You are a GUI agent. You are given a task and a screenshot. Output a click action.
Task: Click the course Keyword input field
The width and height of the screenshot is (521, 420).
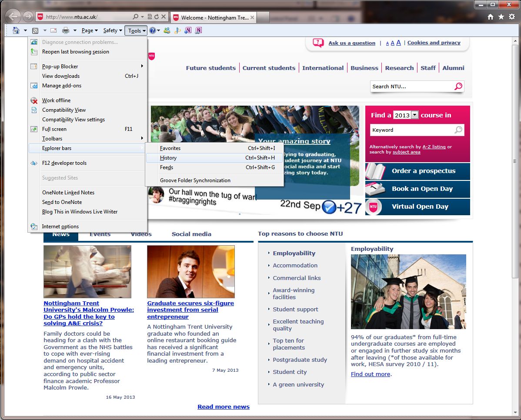point(411,130)
